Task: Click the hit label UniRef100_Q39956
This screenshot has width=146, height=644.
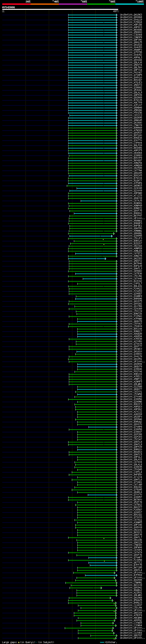Action: click(131, 400)
